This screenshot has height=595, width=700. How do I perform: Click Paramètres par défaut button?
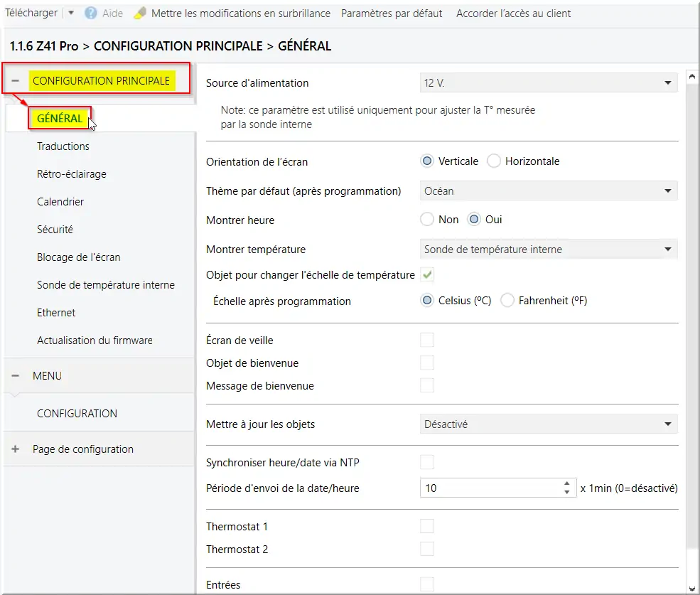pos(392,14)
